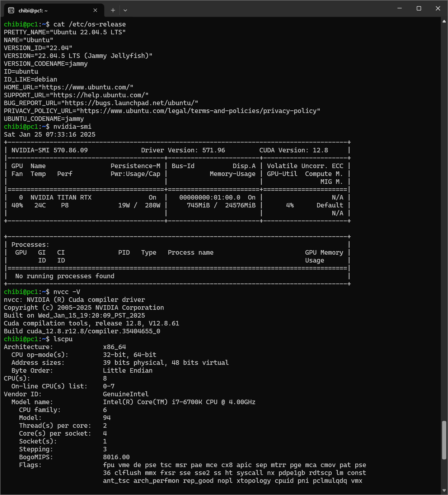Click the 'nvcc -V' command text

pos(67,292)
